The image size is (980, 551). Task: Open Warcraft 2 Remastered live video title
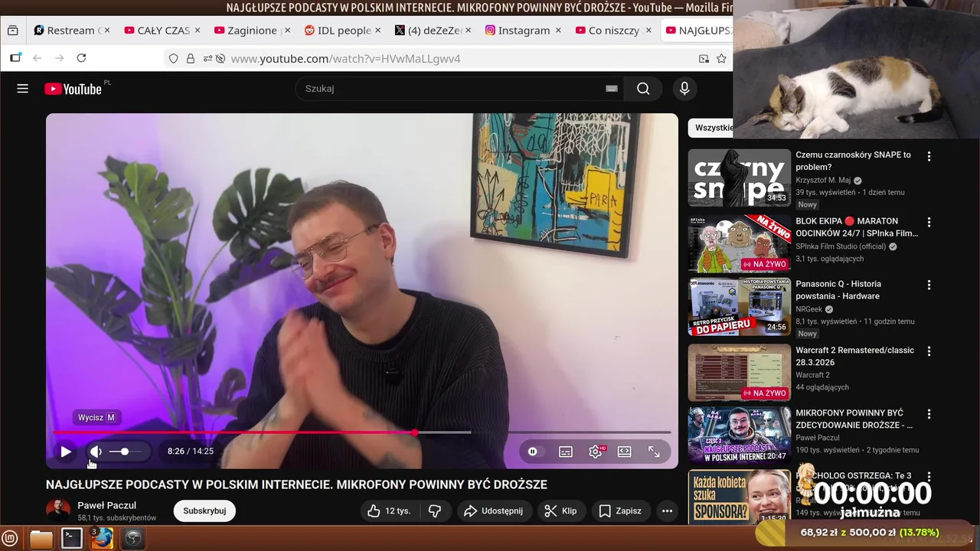tap(855, 357)
